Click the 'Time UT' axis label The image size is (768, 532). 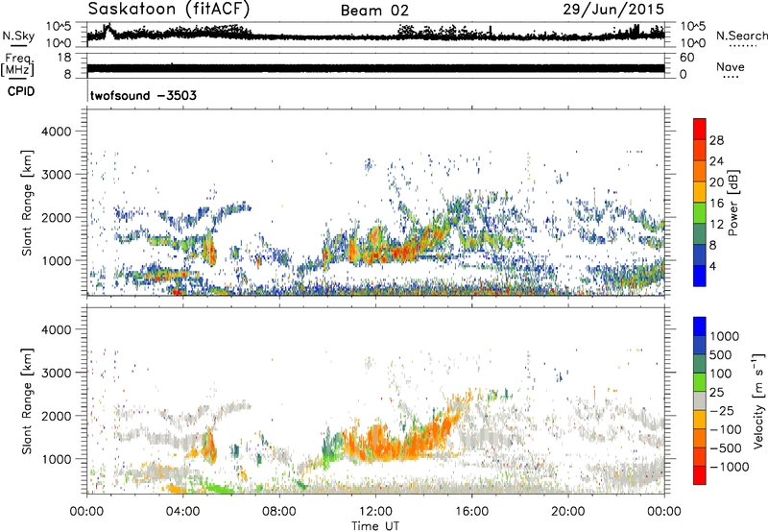(x=375, y=526)
